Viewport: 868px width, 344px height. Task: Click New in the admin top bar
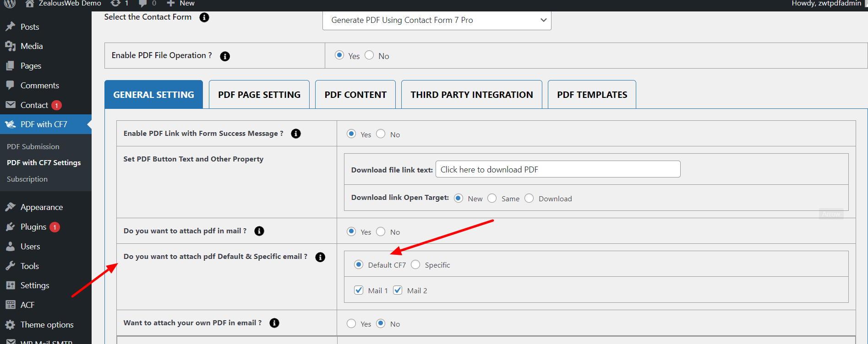tap(181, 4)
